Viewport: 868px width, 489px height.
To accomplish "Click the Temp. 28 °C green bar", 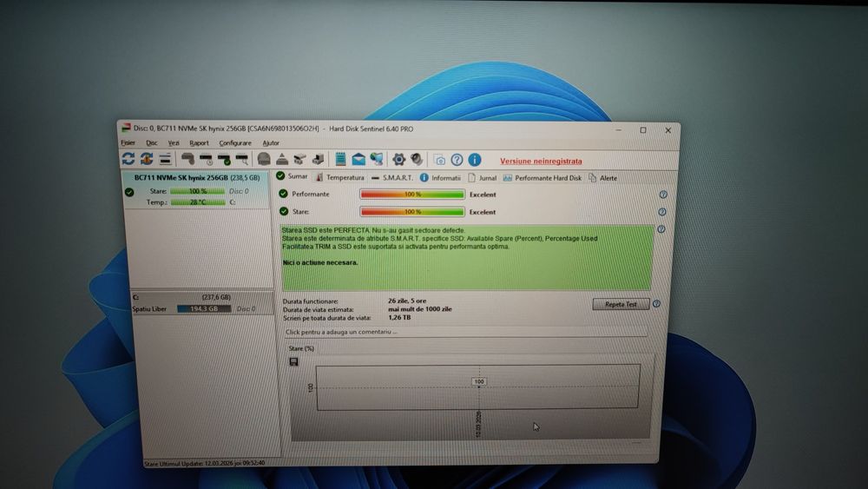I will coord(198,202).
